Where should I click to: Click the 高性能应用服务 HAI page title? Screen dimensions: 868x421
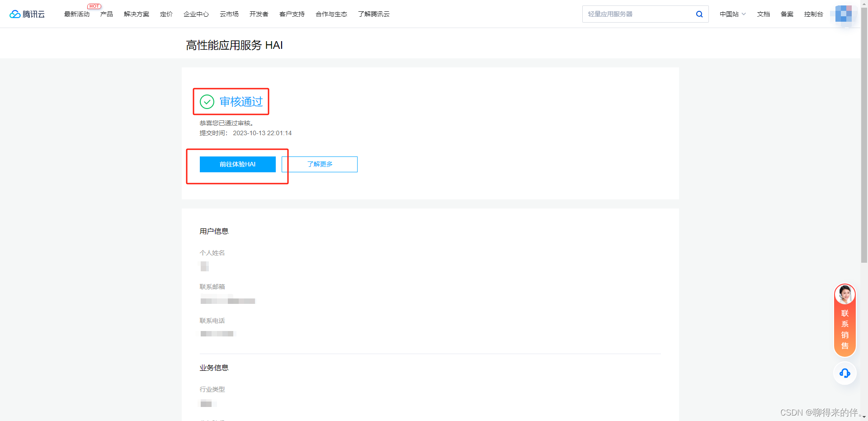point(234,45)
